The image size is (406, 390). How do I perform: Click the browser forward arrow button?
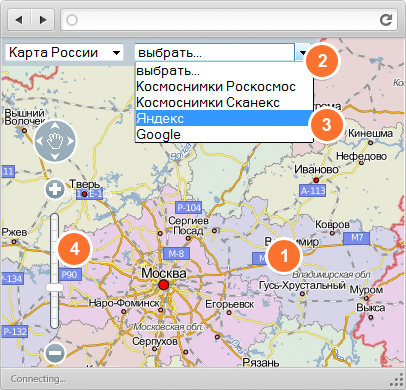click(43, 20)
